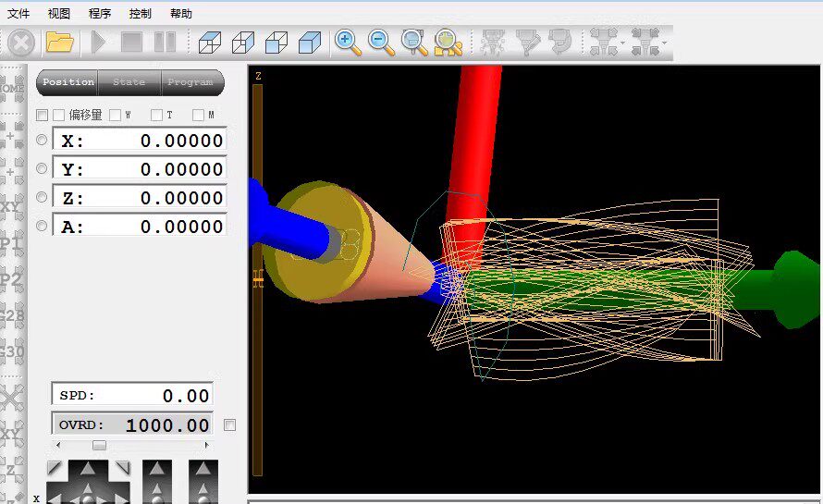823x504 pixels.
Task: Click the jog up arrow on the X pad
Action: point(88,469)
